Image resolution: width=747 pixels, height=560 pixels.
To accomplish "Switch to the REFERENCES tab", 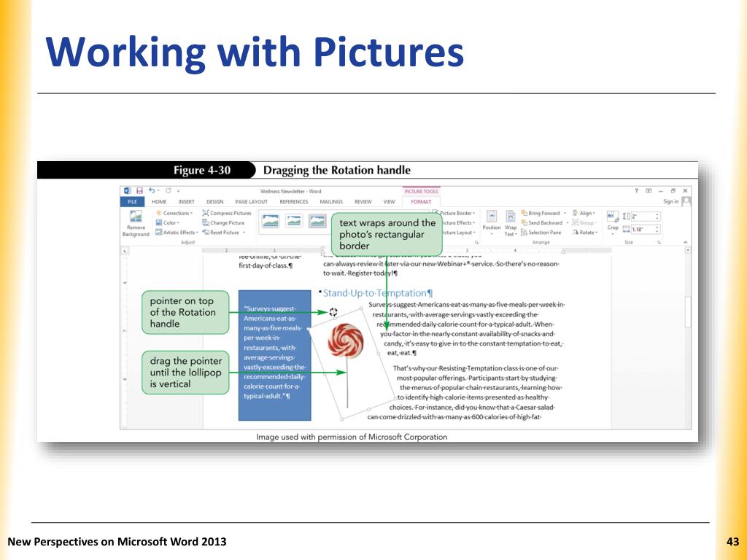I will coord(294,202).
